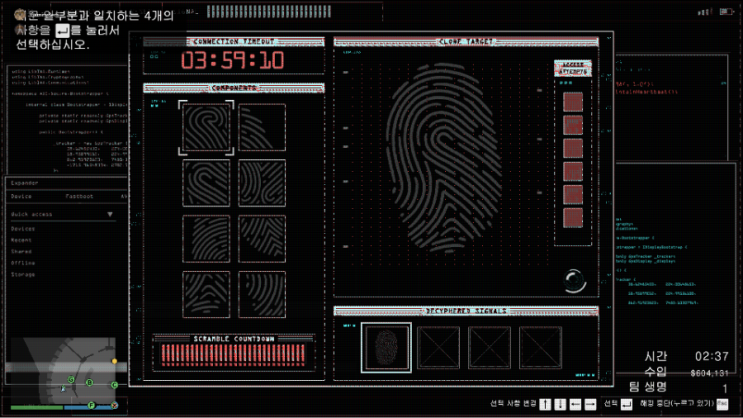Select the highlighted first fingerprint component tile
The width and height of the screenshot is (743, 418).
206,127
